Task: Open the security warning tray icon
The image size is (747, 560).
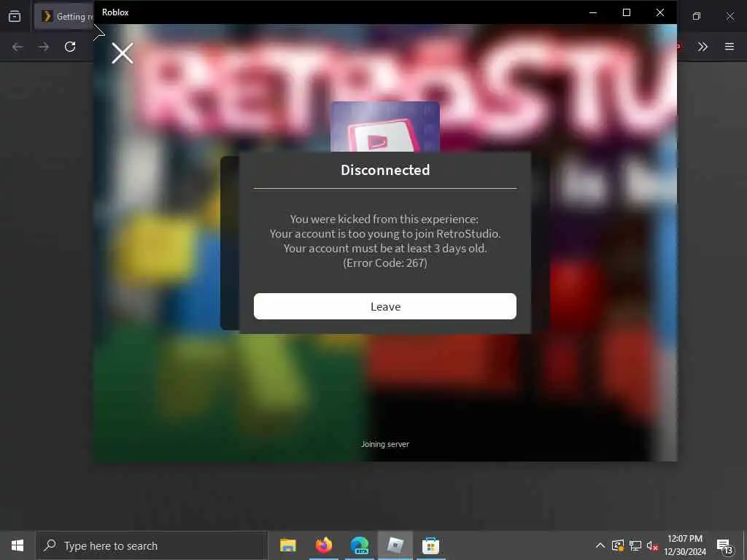Action: (x=618, y=545)
